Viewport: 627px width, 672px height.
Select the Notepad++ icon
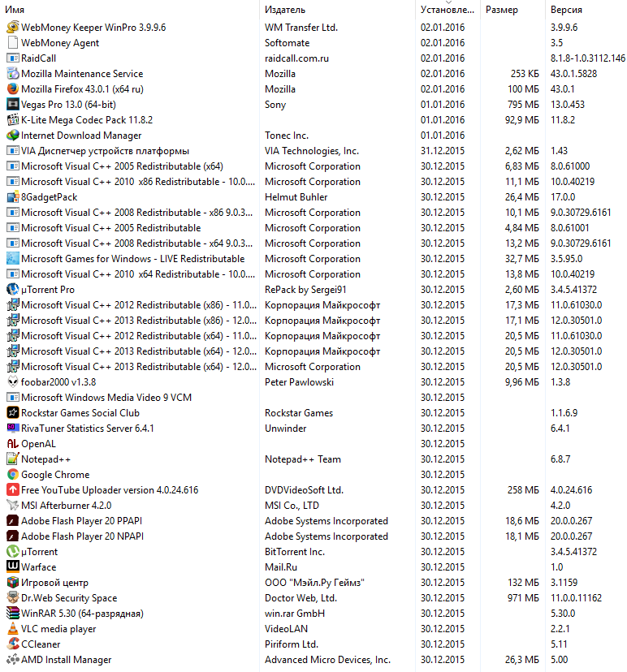tap(13, 459)
